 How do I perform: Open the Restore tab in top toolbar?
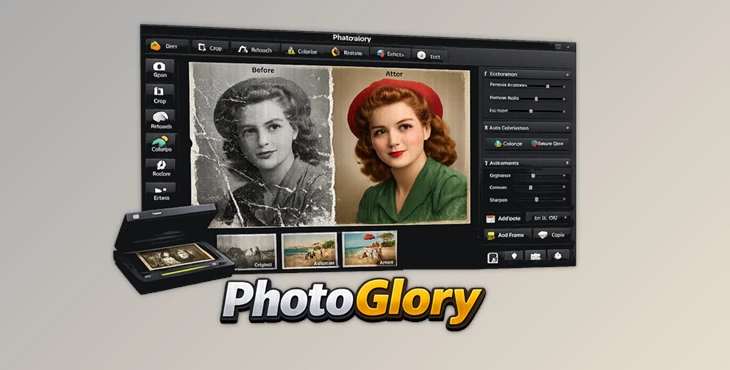[347, 53]
